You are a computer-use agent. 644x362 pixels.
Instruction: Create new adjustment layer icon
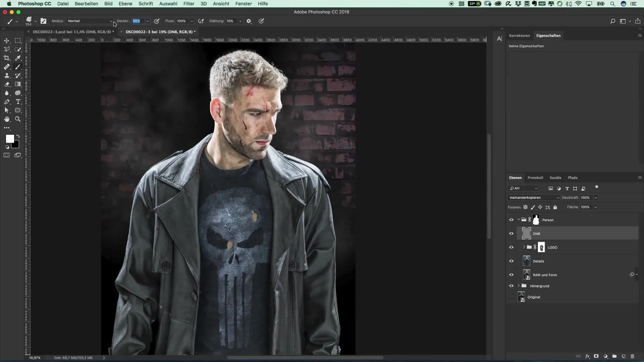coord(605,356)
